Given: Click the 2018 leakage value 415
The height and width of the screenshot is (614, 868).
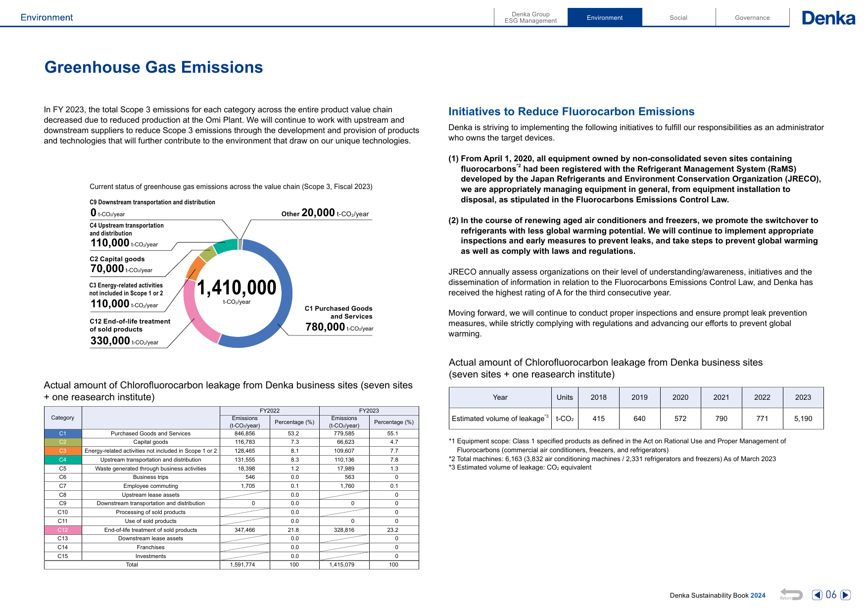Looking at the screenshot, I should point(599,419).
